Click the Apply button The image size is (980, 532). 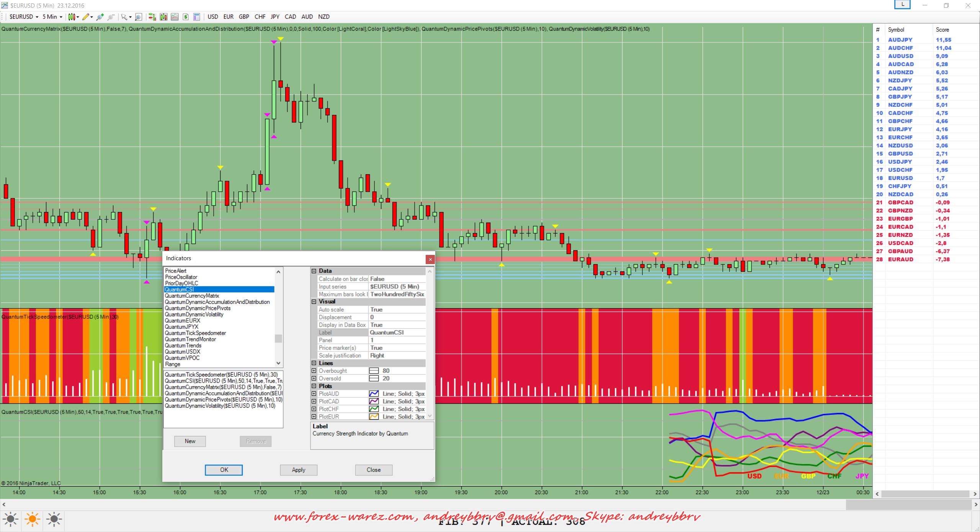pyautogui.click(x=298, y=470)
